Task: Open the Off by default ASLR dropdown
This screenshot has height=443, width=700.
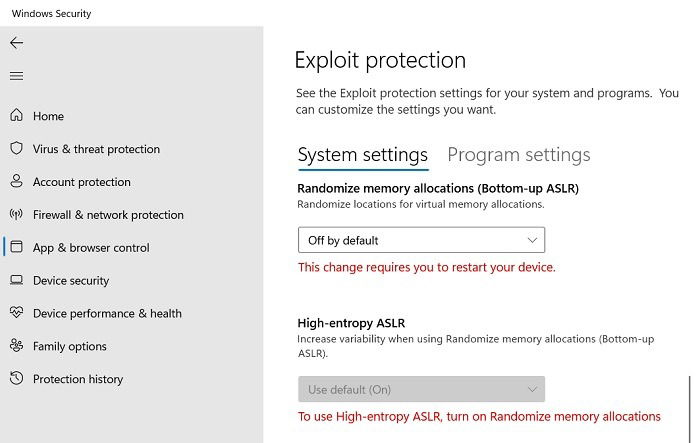Action: (x=421, y=240)
